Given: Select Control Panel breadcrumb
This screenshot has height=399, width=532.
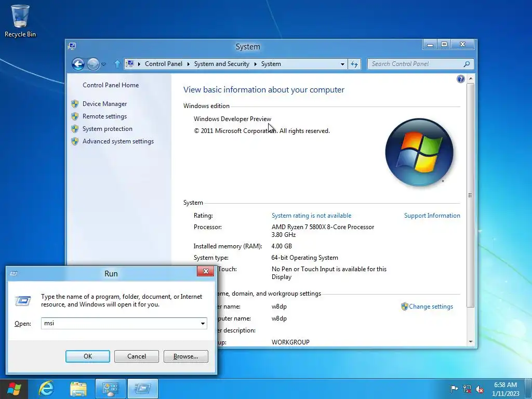Looking at the screenshot, I should point(164,64).
